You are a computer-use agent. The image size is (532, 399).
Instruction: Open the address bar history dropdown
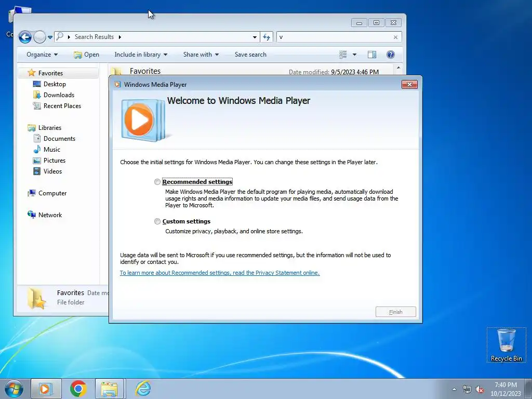pos(255,37)
